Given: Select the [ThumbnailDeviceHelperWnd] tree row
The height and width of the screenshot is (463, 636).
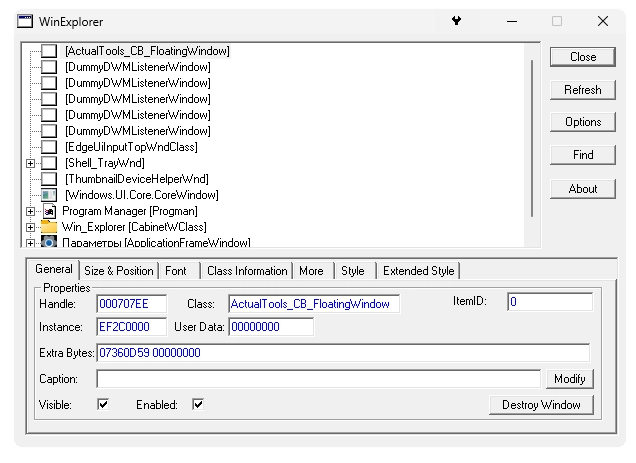Looking at the screenshot, I should pyautogui.click(x=137, y=179).
